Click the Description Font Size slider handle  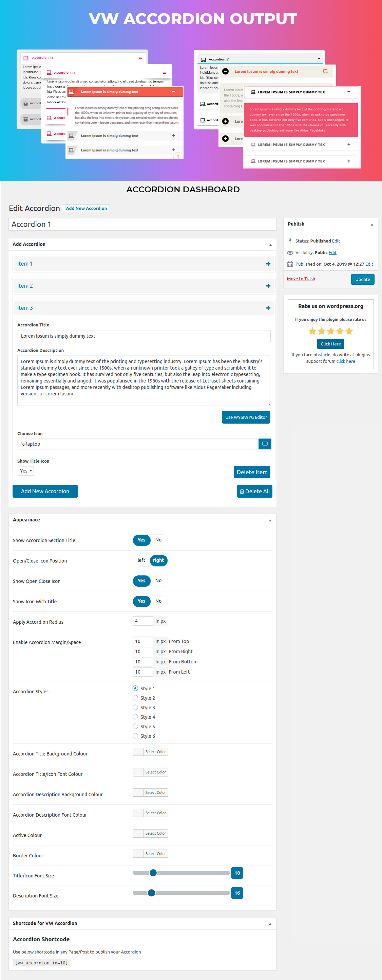tap(151, 892)
